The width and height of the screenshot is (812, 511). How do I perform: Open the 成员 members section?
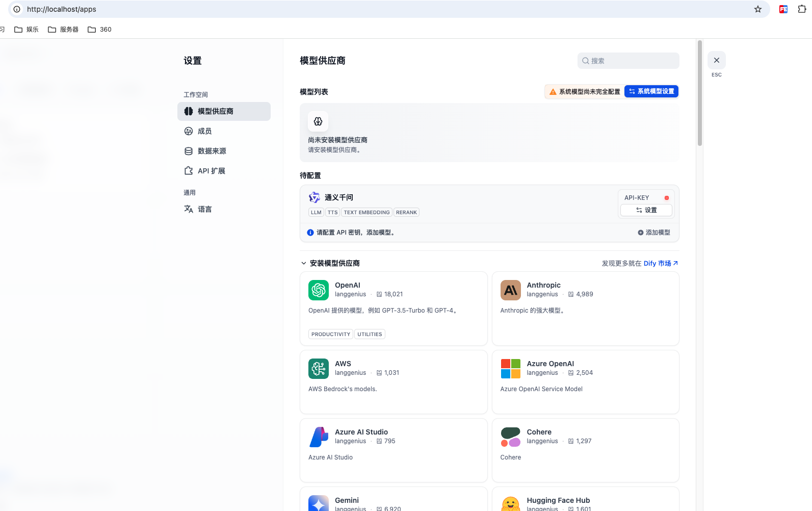[224, 131]
